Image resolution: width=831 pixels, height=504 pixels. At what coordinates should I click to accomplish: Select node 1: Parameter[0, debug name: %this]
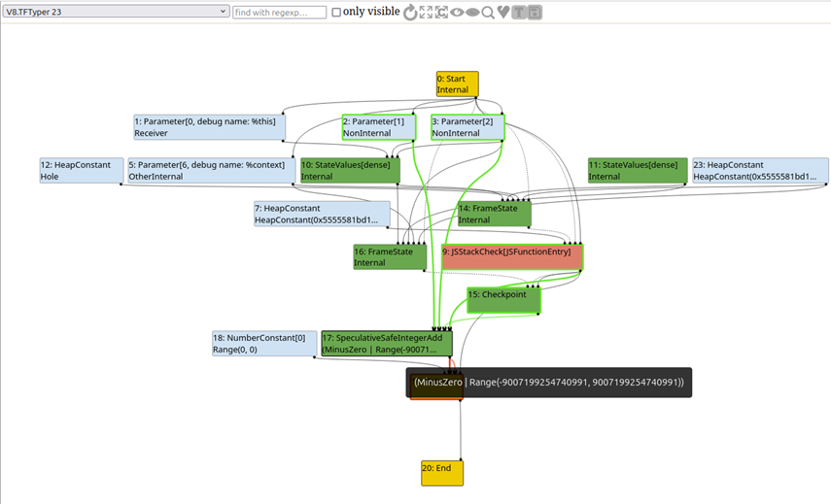coord(209,127)
